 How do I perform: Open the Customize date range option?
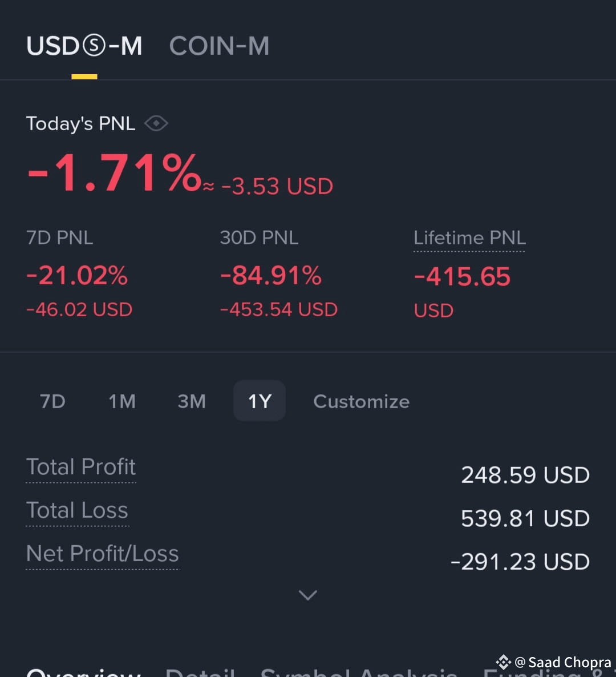(362, 401)
